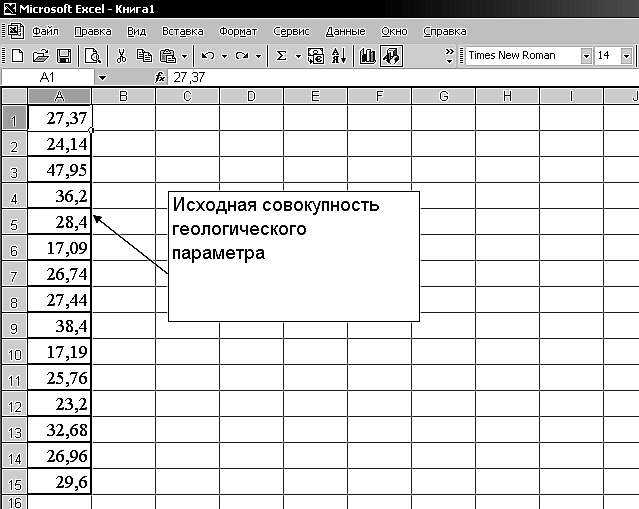Open the Times New Roman font dropdown
This screenshot has width=639, height=509.
point(586,56)
